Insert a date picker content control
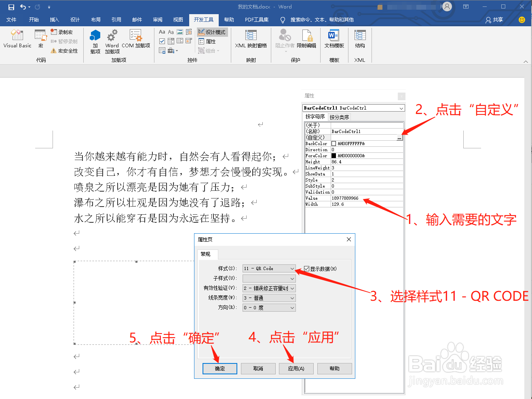This screenshot has width=532, height=399. point(189,41)
